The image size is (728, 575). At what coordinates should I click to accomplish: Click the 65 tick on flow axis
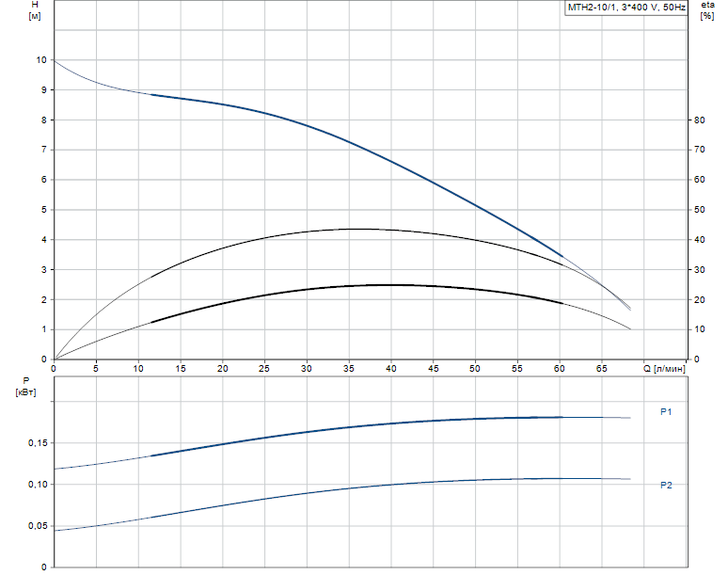601,368
